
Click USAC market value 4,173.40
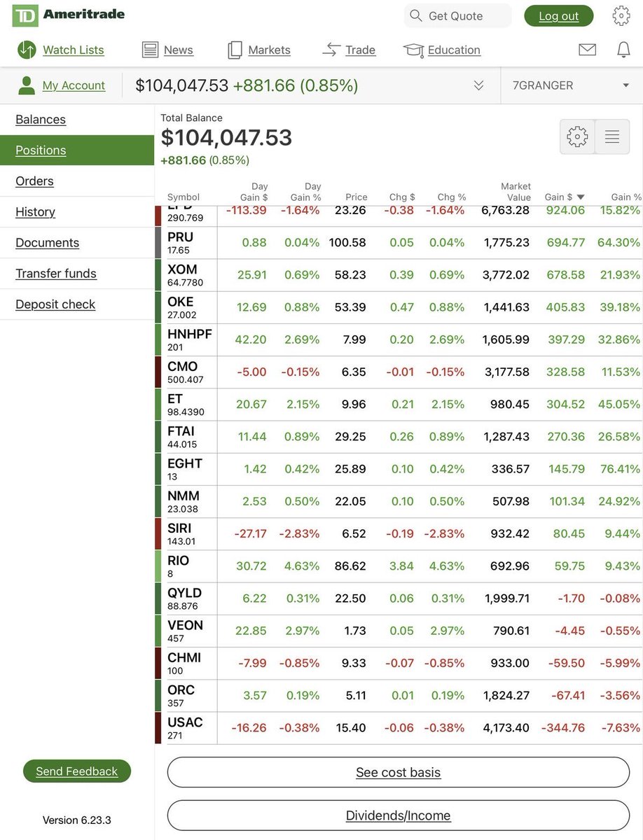[x=506, y=728]
